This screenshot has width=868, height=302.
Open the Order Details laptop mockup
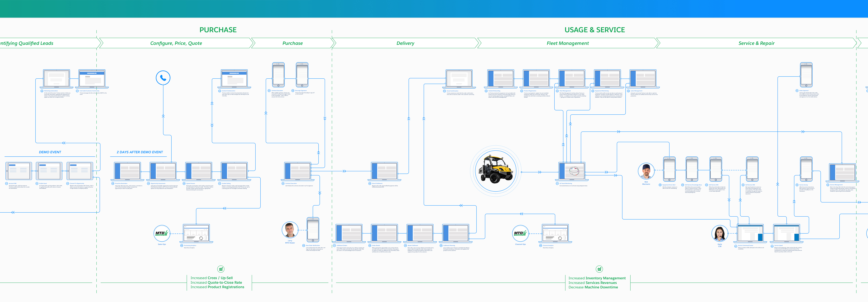pos(384,233)
